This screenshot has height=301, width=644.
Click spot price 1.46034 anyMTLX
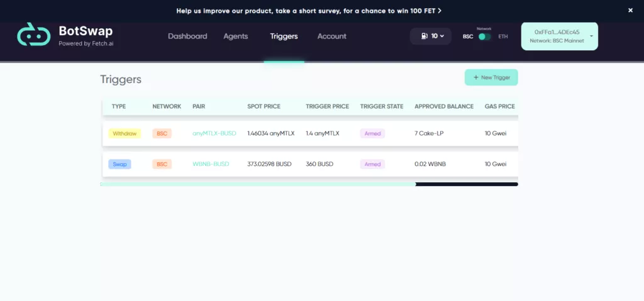pos(270,133)
